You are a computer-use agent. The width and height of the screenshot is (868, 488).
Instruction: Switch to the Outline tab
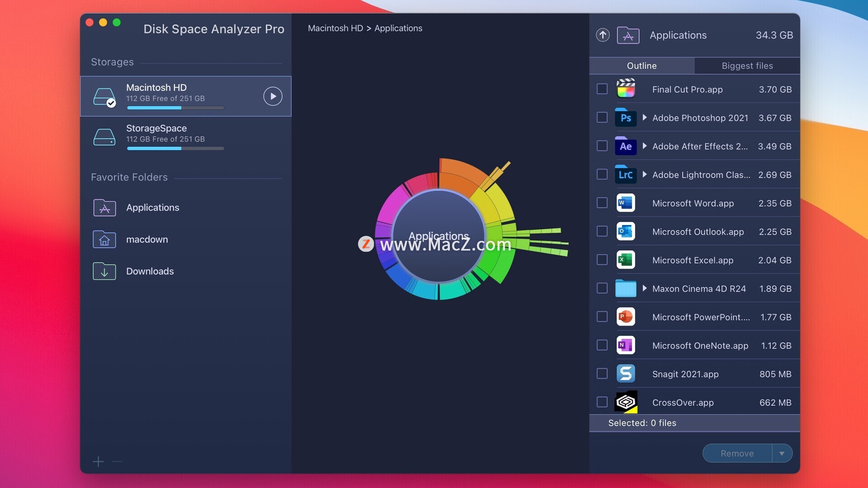(x=642, y=66)
